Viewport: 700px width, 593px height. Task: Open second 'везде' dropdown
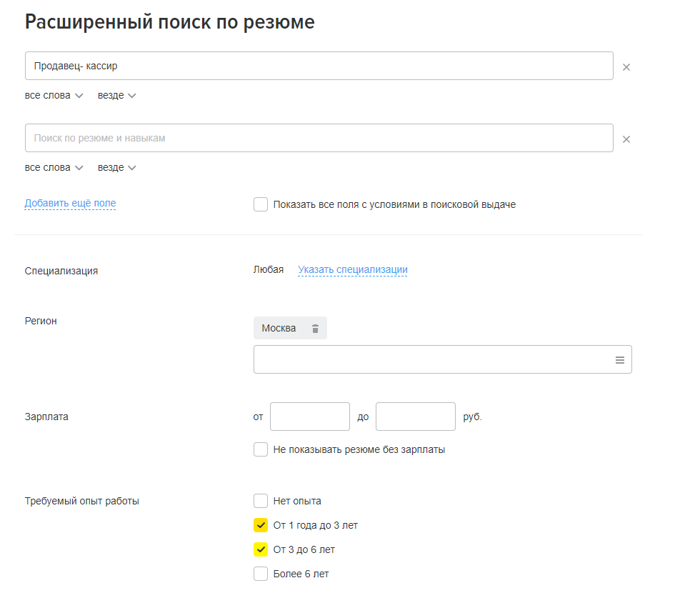pyautogui.click(x=117, y=168)
